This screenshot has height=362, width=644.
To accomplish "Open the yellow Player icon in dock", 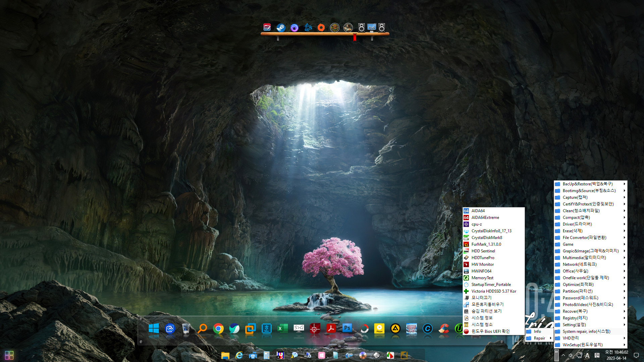I will click(379, 328).
